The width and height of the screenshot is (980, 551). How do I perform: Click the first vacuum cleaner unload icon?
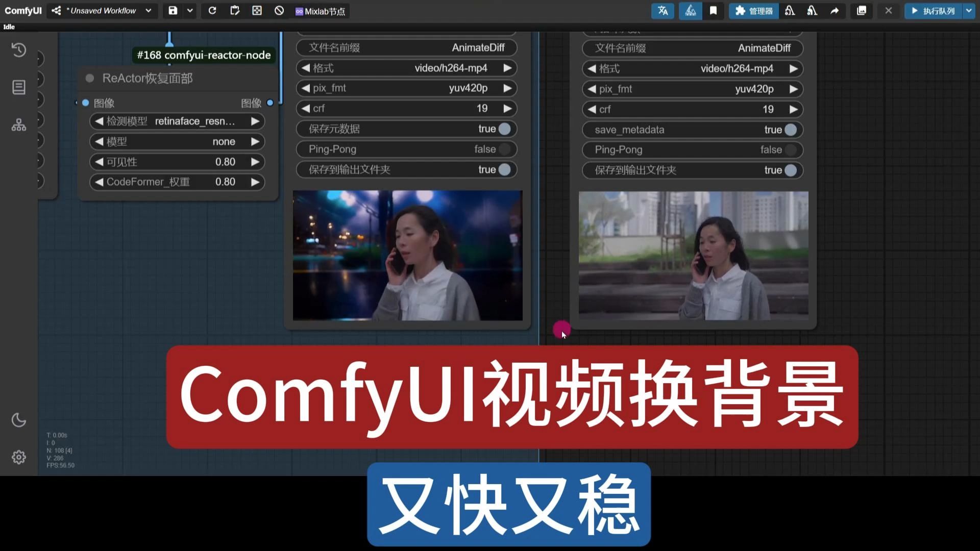(x=790, y=11)
